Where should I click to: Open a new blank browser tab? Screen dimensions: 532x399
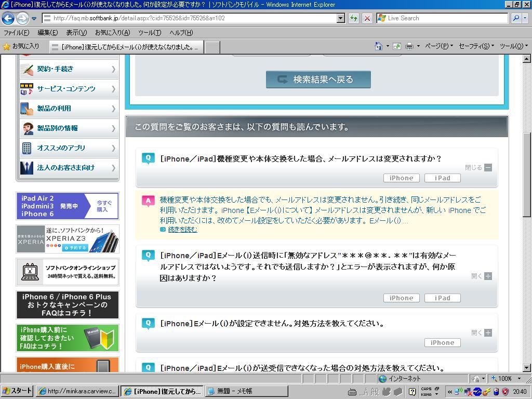coord(212,47)
